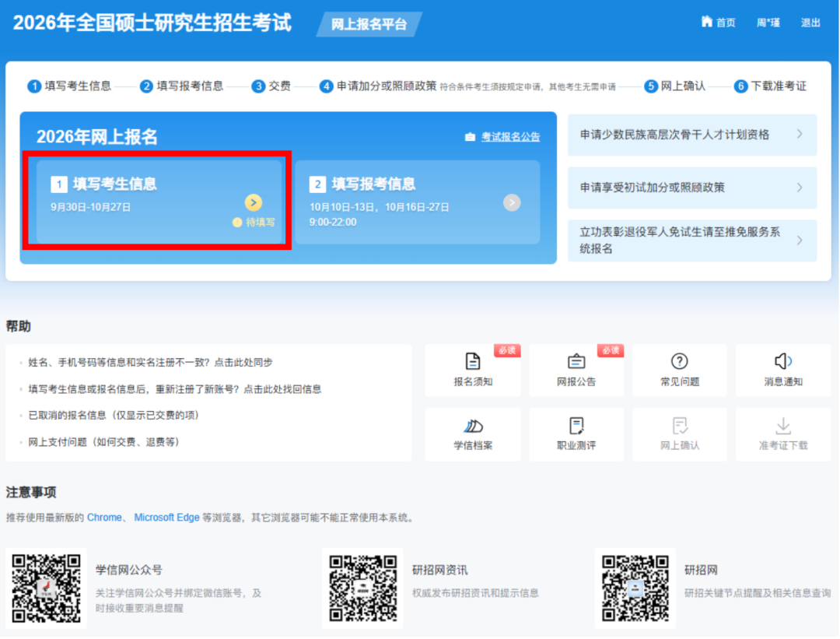The image size is (840, 639).
Task: Click the grayed 网上确认 icon
Action: (679, 434)
